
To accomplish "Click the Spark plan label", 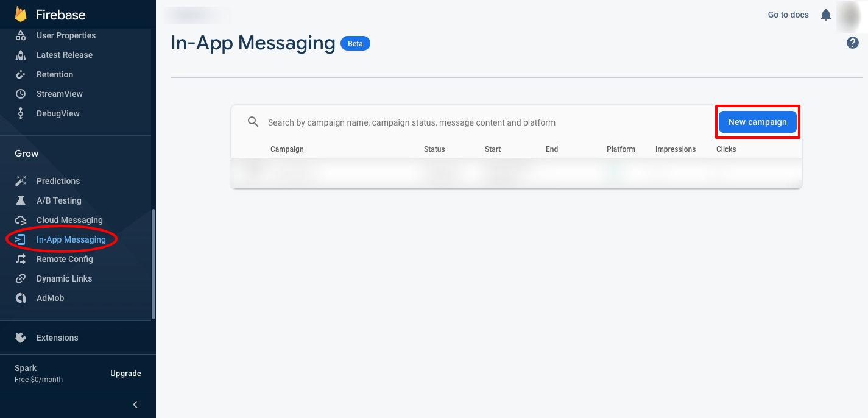I will click(26, 368).
